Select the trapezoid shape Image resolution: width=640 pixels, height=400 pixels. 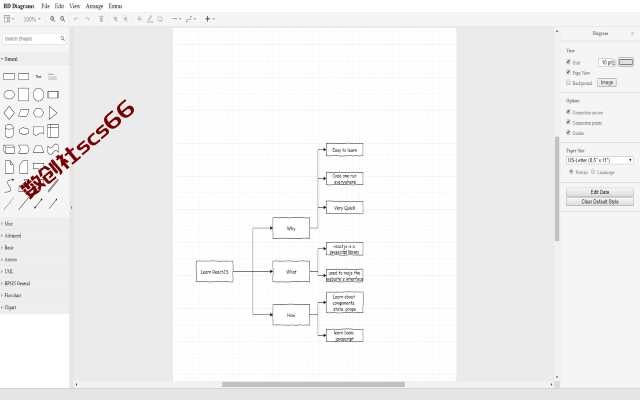click(38, 149)
